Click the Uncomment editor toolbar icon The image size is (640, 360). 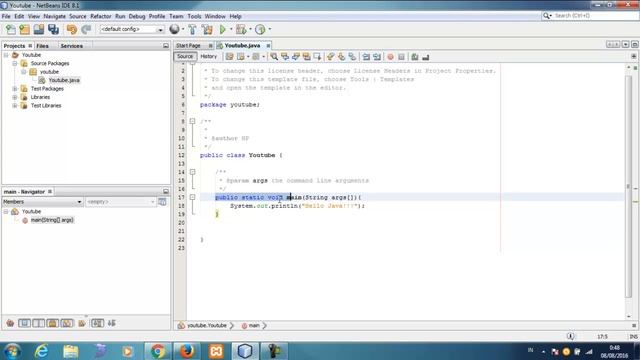tap(426, 57)
